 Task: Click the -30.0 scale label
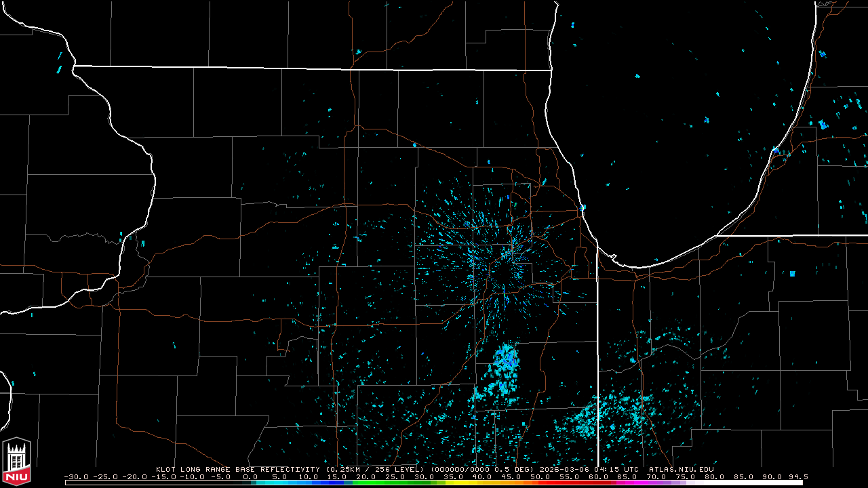75,476
